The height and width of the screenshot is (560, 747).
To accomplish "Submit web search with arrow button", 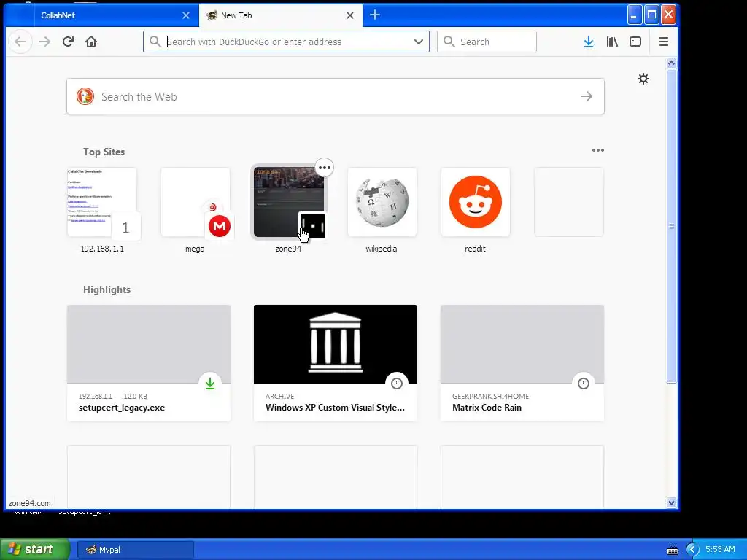I will click(x=587, y=97).
